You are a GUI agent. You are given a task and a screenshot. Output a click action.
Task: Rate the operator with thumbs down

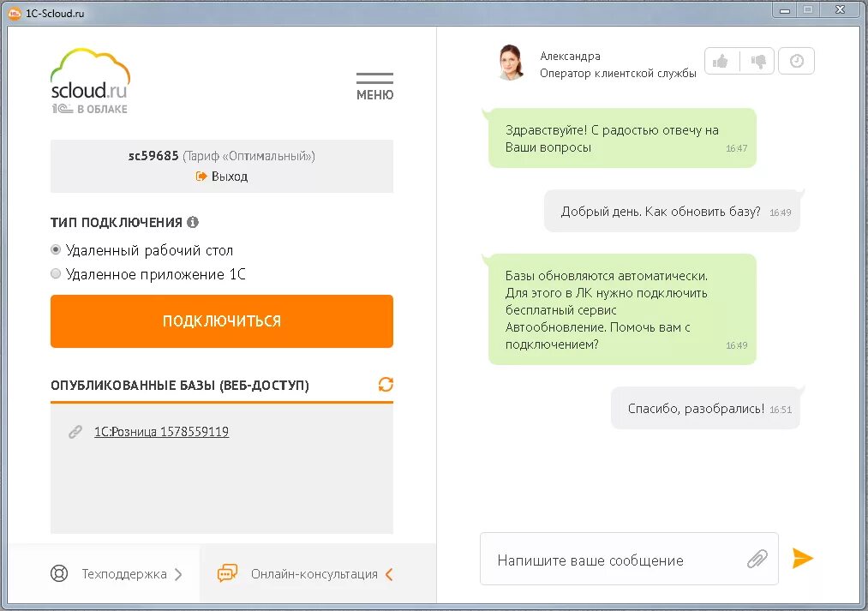point(757,61)
